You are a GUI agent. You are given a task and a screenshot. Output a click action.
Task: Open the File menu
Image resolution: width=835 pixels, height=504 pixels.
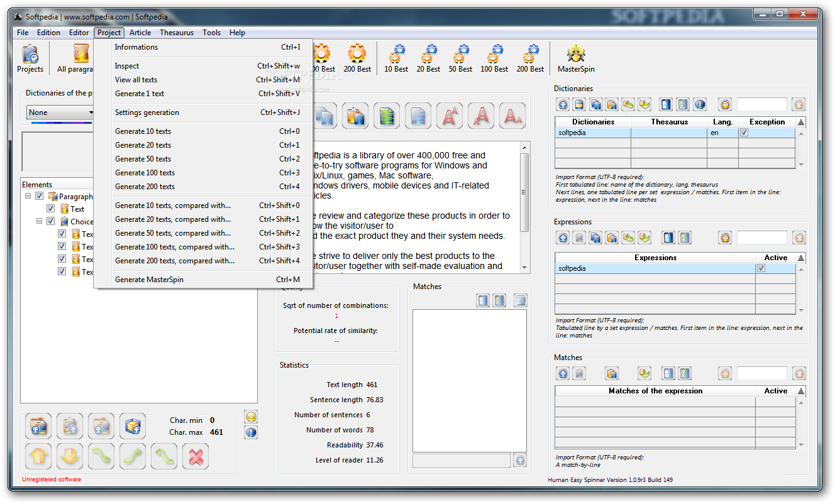pos(23,33)
